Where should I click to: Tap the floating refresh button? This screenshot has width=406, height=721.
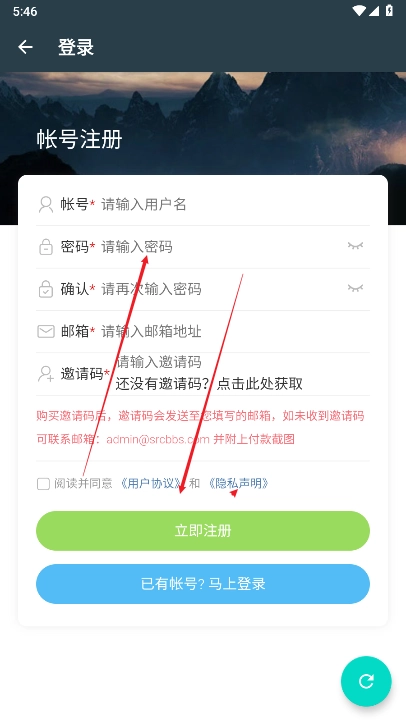(x=366, y=681)
